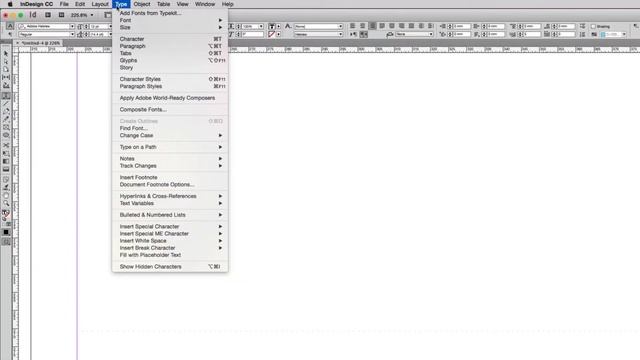Click the highlighted Align right icon
Image resolution: width=640 pixels, height=360 pixels.
[x=372, y=26]
